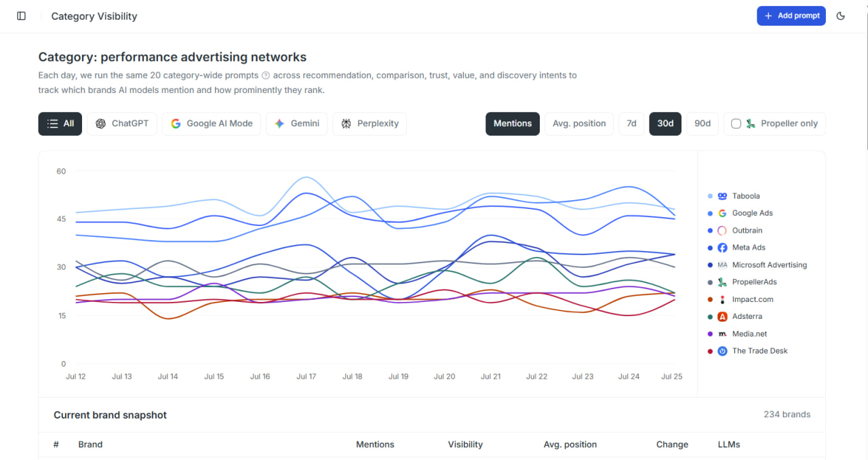Filter chart by Gemini
Viewport: 868px width, 460px height.
pyautogui.click(x=297, y=123)
